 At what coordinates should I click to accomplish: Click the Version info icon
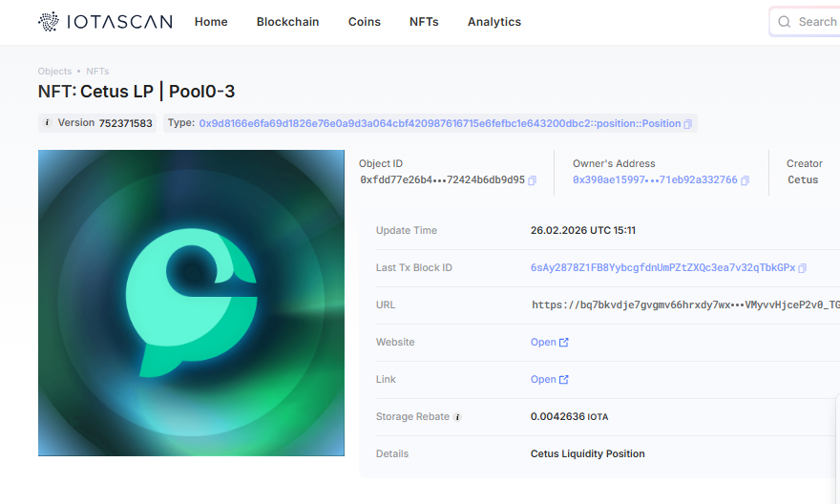pos(47,122)
